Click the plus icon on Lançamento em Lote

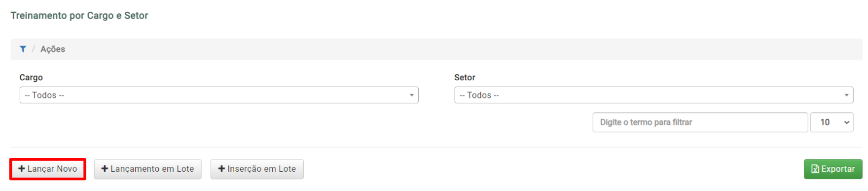pos(105,169)
